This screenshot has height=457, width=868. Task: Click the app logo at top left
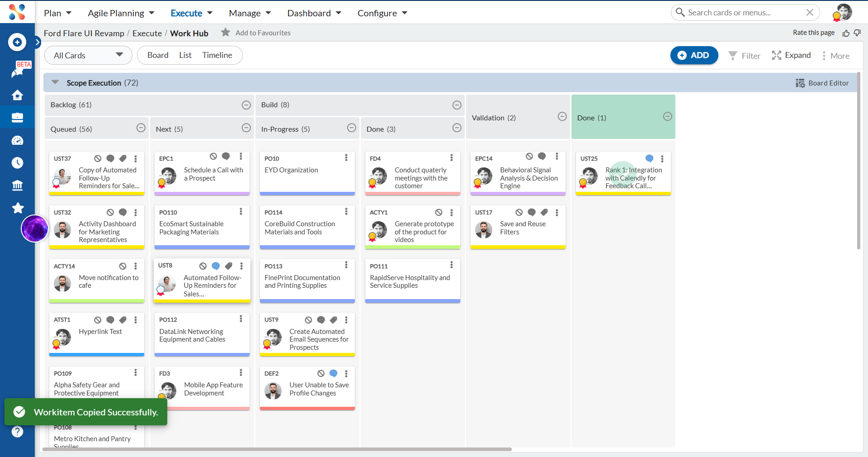coord(17,12)
